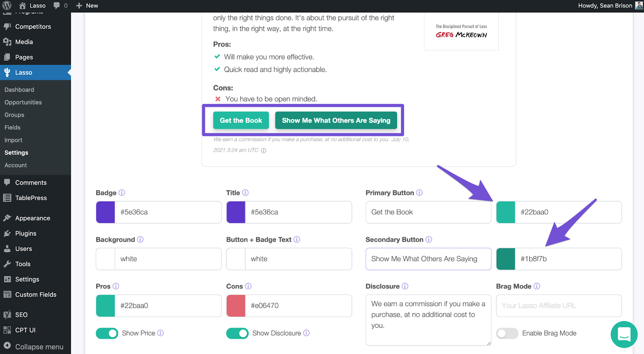Open the Lasso Account submenu item
The width and height of the screenshot is (644, 354).
click(x=16, y=165)
